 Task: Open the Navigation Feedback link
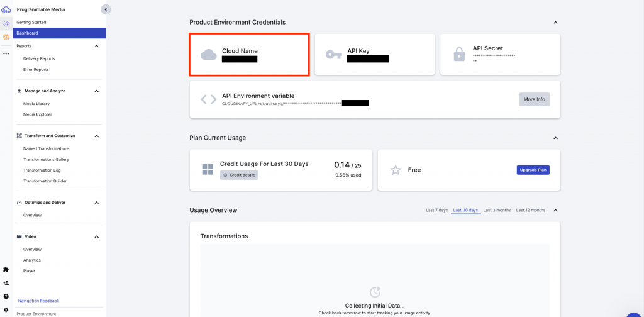coord(38,301)
